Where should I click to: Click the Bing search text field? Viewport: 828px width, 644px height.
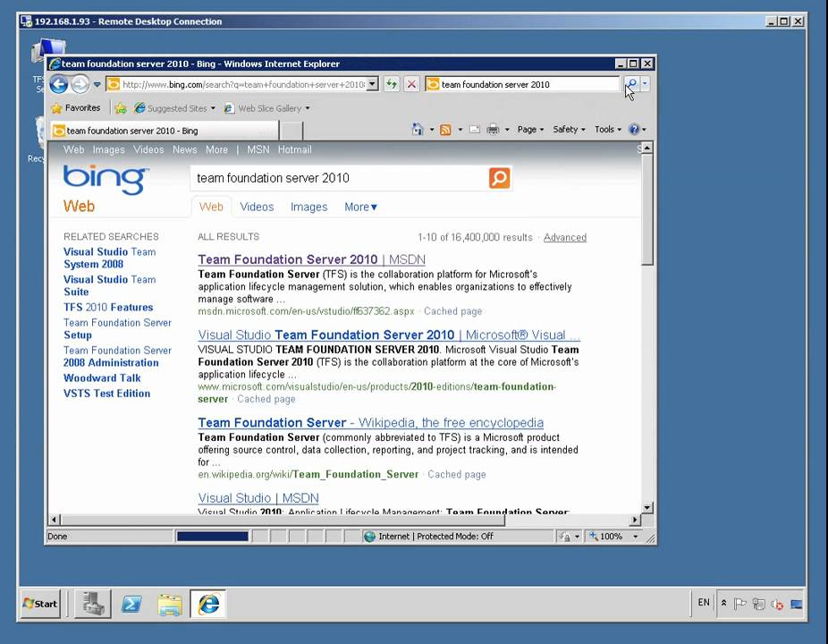click(340, 178)
